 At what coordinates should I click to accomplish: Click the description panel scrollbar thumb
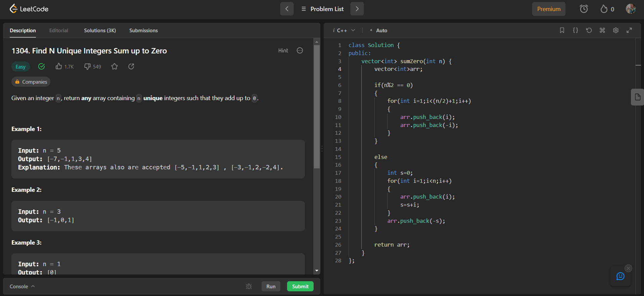point(317,107)
